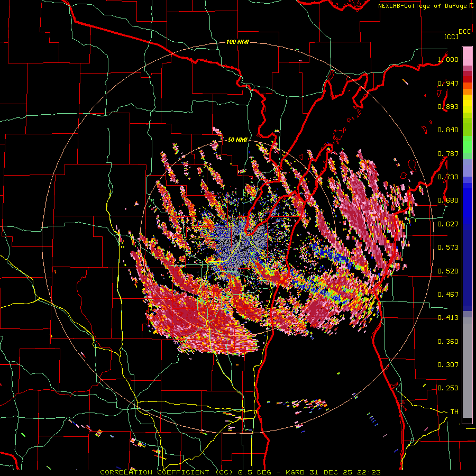Click the 0.573 legend value

(x=448, y=248)
